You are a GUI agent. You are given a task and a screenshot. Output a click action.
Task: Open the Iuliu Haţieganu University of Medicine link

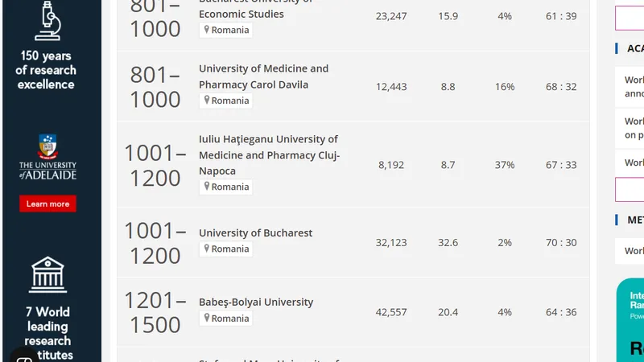pos(270,154)
